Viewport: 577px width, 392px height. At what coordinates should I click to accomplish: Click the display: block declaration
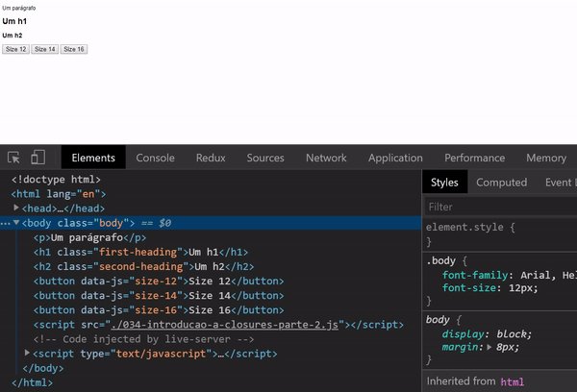[487, 334]
